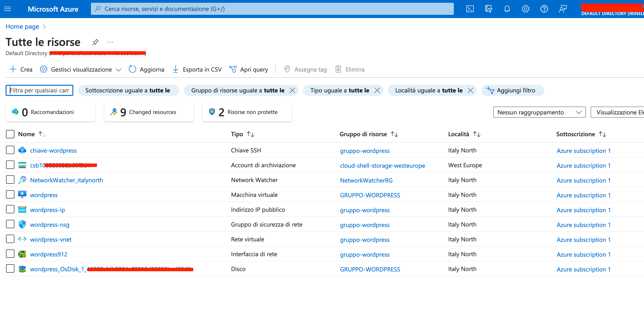Check the wordpress-vnet row checkbox
The height and width of the screenshot is (309, 644).
pyautogui.click(x=10, y=239)
